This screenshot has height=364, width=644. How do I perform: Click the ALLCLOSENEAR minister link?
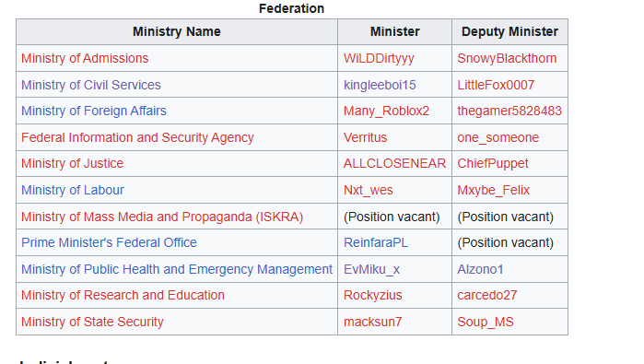(394, 163)
